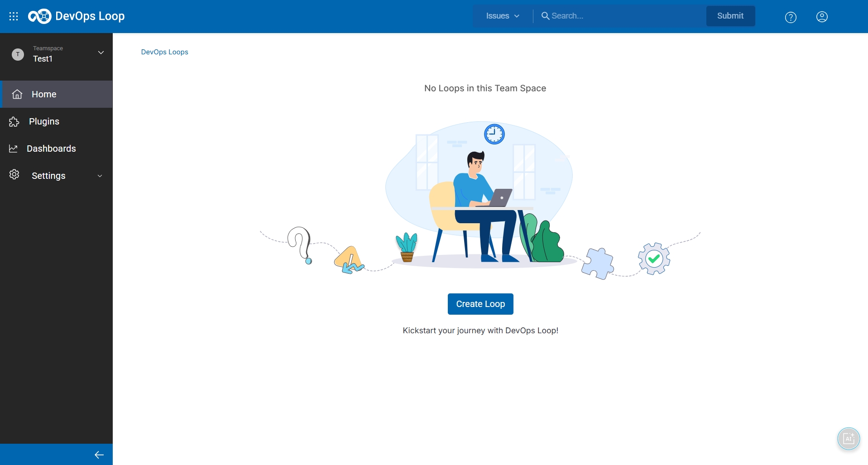Click the Home house icon
868x465 pixels.
tap(17, 94)
